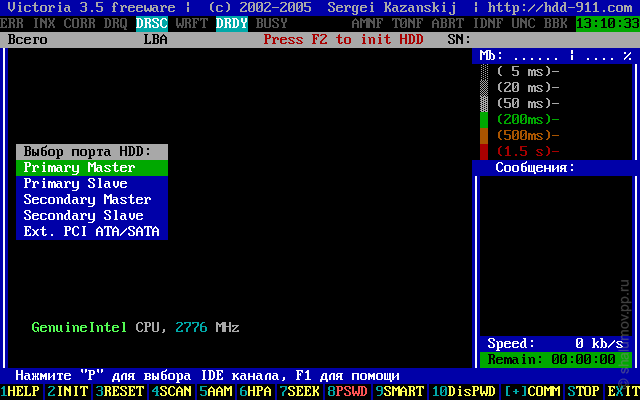Image resolution: width=640 pixels, height=400 pixels.
Task: Click the SN: serial number label
Action: [460, 40]
